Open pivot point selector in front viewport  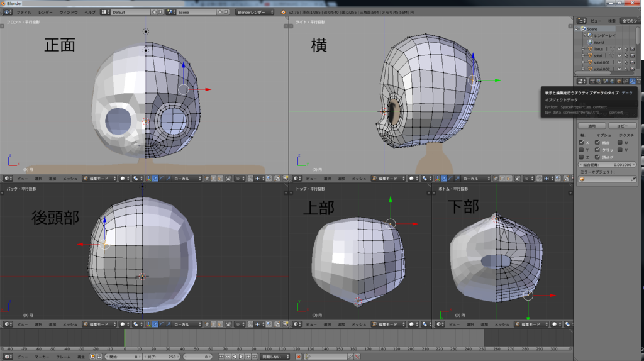[x=138, y=179]
